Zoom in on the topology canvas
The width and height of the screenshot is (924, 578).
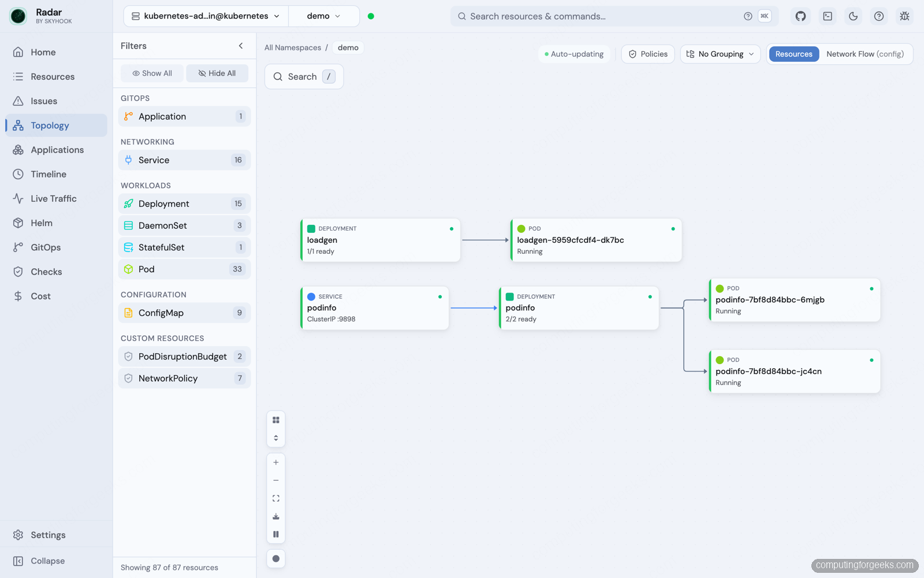pos(276,462)
